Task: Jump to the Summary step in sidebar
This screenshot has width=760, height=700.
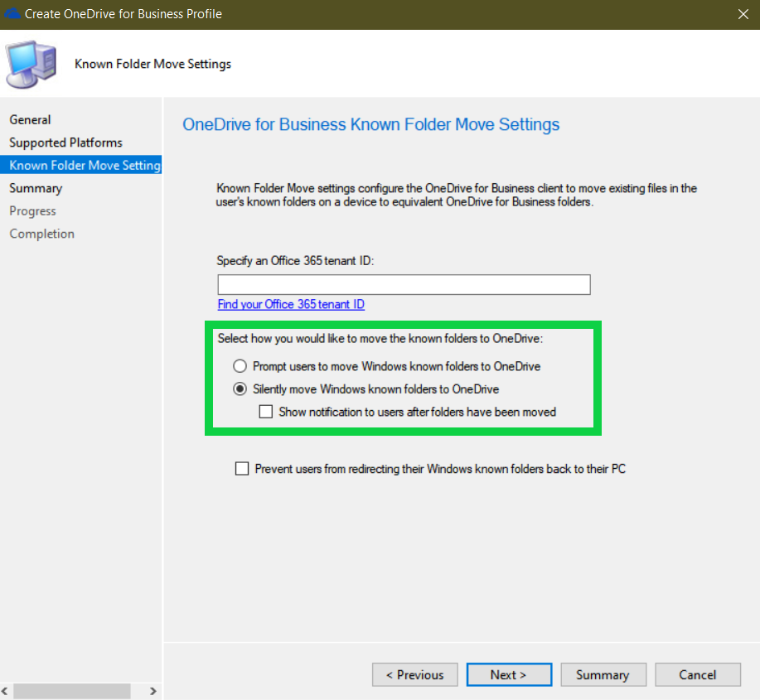Action: [x=36, y=188]
